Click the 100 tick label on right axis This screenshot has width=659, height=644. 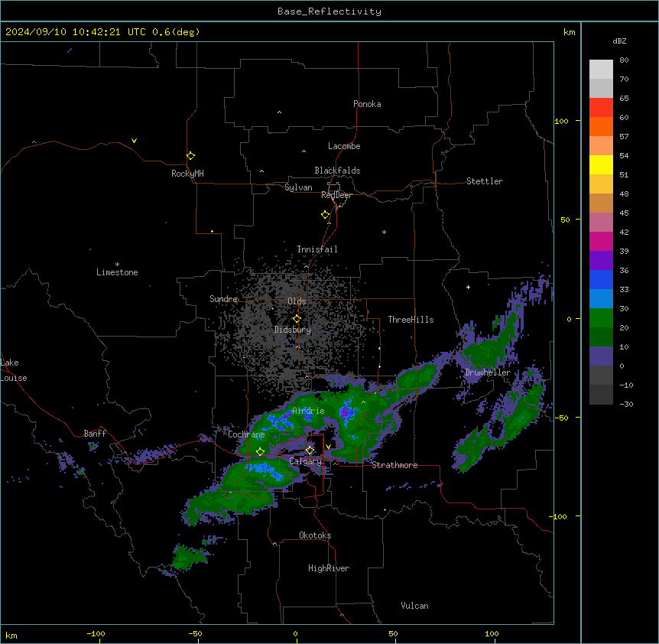(x=561, y=121)
